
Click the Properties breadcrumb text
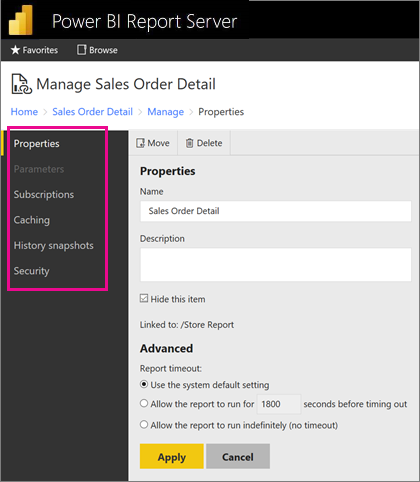point(221,112)
